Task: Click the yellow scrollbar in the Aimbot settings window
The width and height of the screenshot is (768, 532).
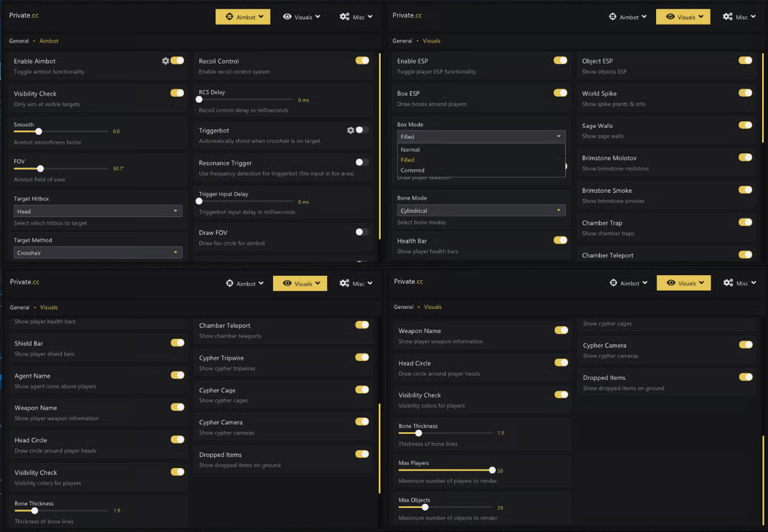Action: pos(380,147)
